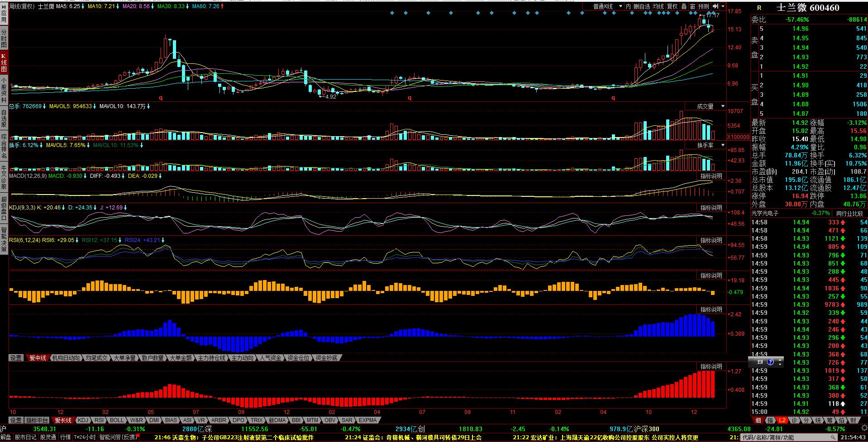Click the 叠 overlay icon in the chart toolbar
Image resolution: width=868 pixels, height=442 pixels.
pos(684,6)
